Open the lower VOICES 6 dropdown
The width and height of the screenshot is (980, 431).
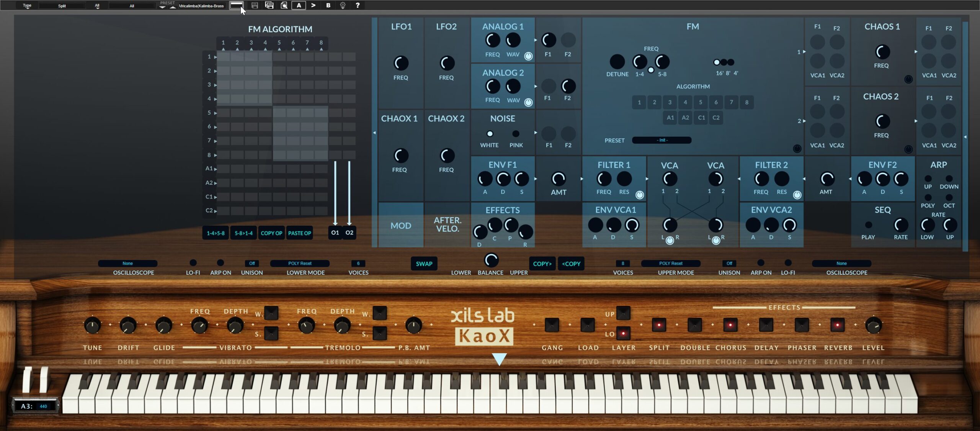[x=358, y=264]
